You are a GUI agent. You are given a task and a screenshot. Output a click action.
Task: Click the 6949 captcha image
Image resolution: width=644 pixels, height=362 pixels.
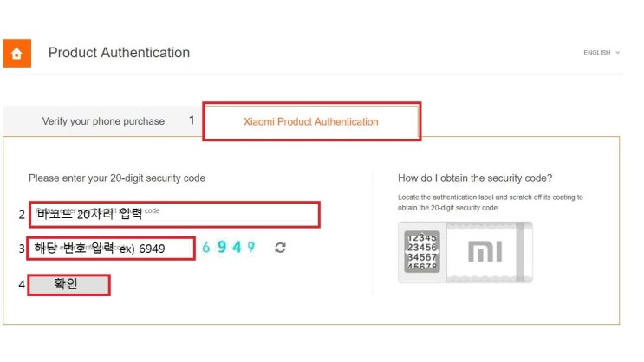pos(228,247)
